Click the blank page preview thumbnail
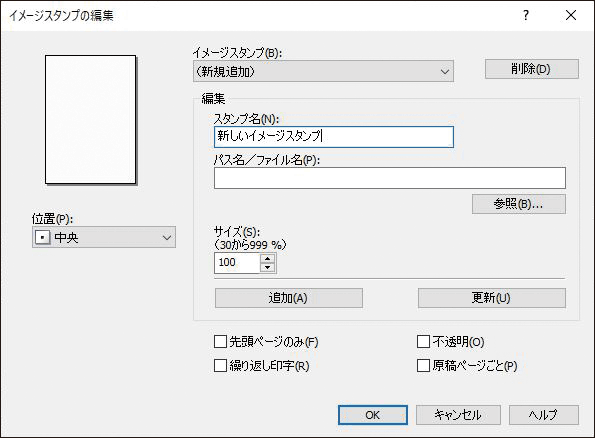This screenshot has height=438, width=595. pos(90,120)
